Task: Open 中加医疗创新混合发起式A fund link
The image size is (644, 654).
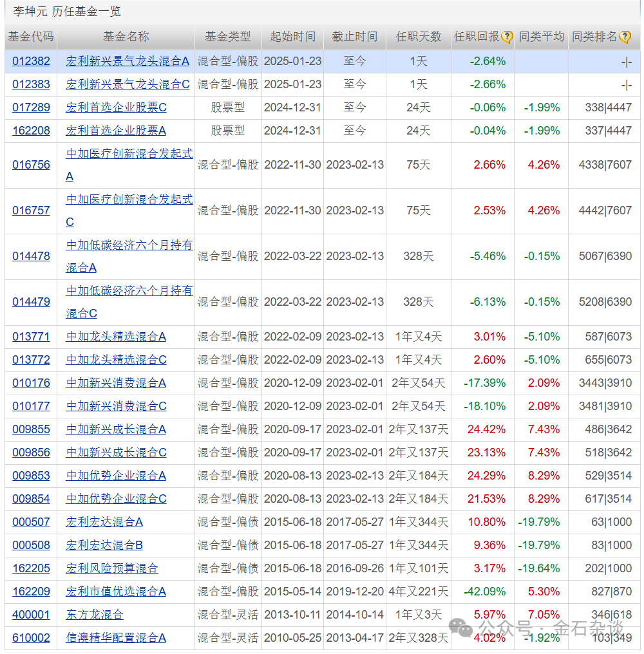Action: point(129,165)
